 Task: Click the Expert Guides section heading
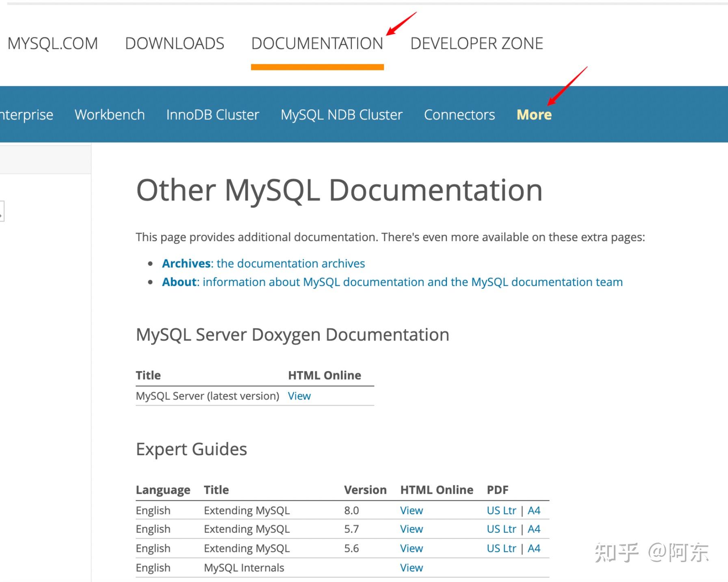pos(191,450)
